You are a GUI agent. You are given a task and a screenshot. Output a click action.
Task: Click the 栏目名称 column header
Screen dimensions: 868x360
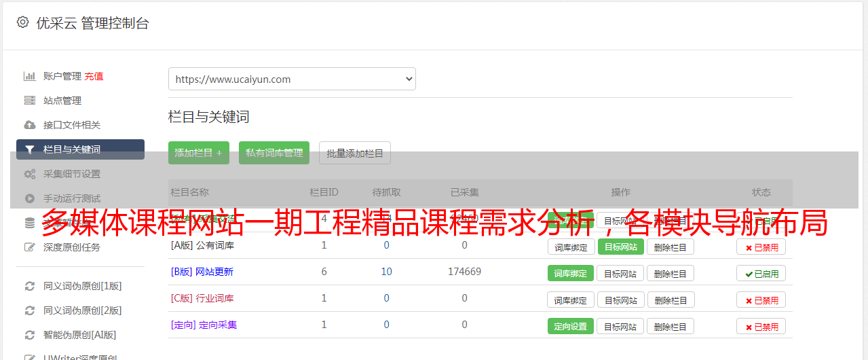tap(189, 192)
